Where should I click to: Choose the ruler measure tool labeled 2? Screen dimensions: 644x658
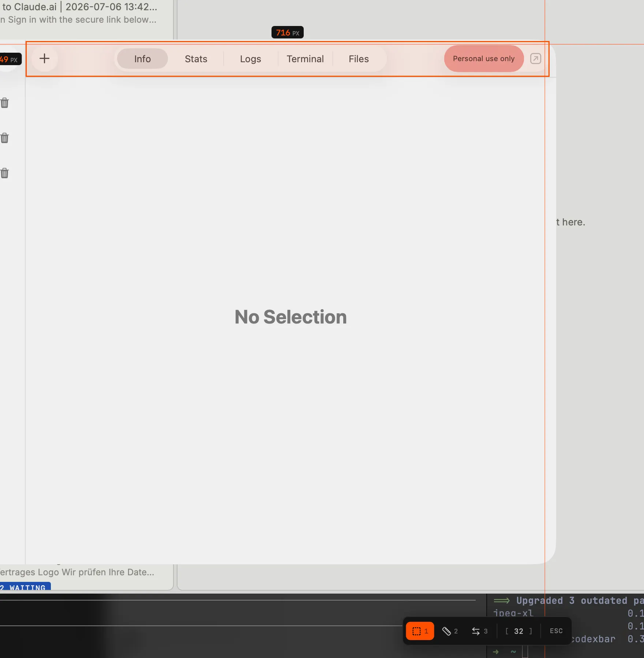450,631
